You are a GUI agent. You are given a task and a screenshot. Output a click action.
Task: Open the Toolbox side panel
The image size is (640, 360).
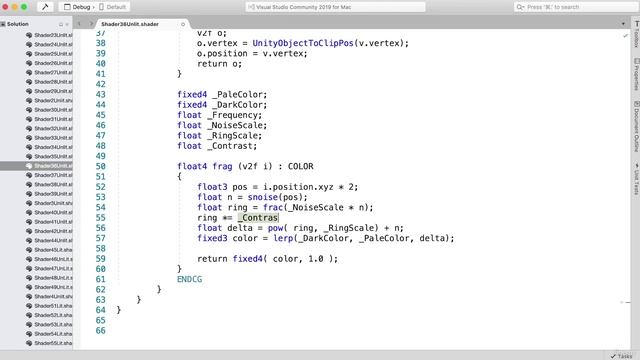tap(636, 34)
